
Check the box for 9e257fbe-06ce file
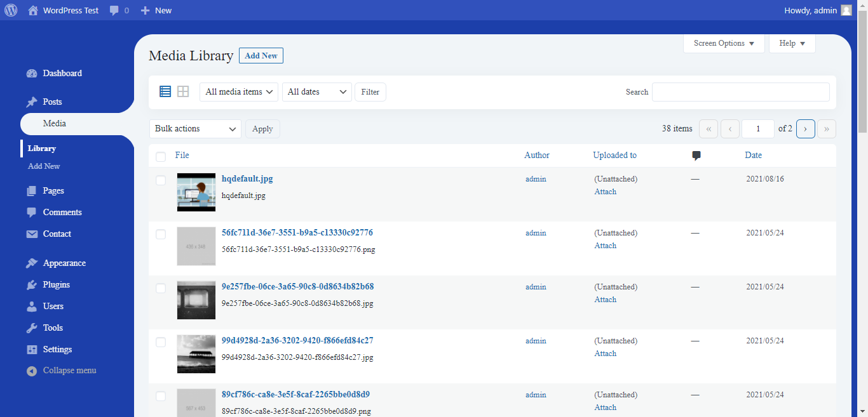[x=161, y=288]
